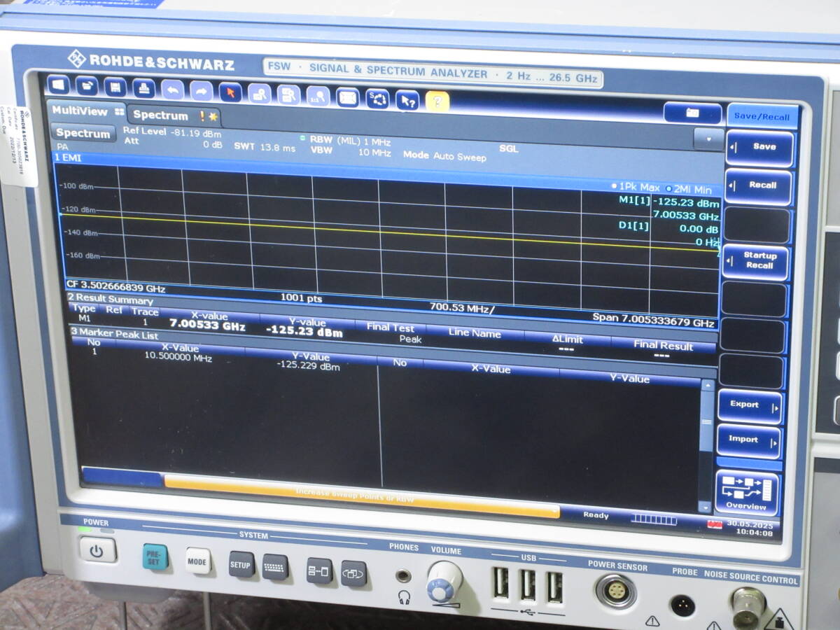Click the floppy-disk Store icon in toolbar
Screen dimensions: 840x630
115,87
